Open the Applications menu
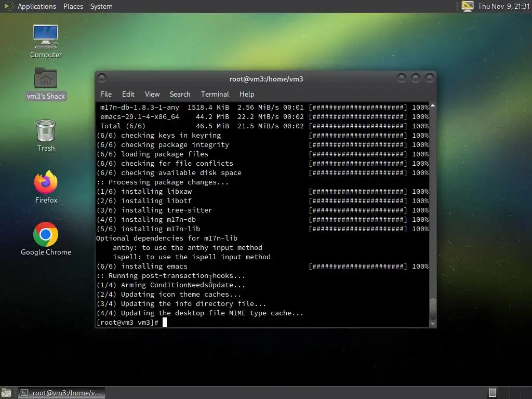 coord(37,6)
